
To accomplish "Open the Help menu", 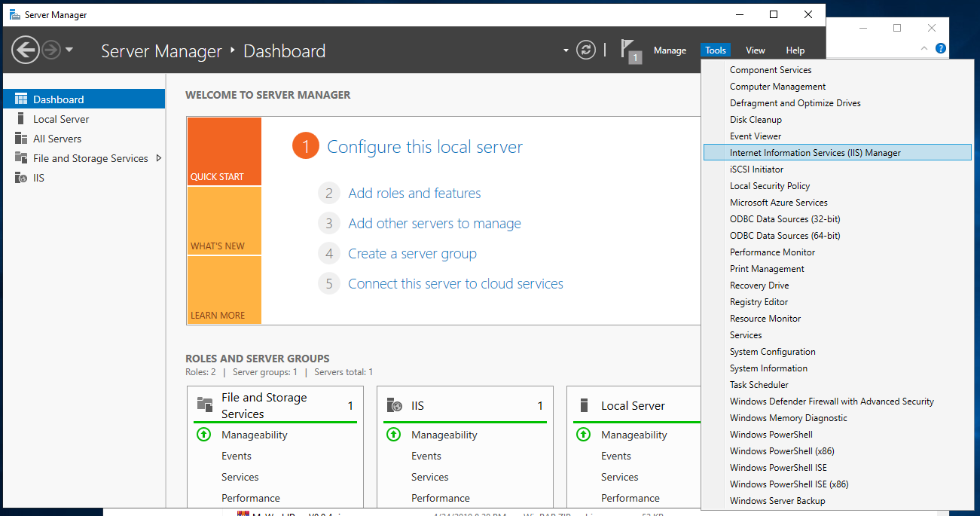I will tap(795, 50).
